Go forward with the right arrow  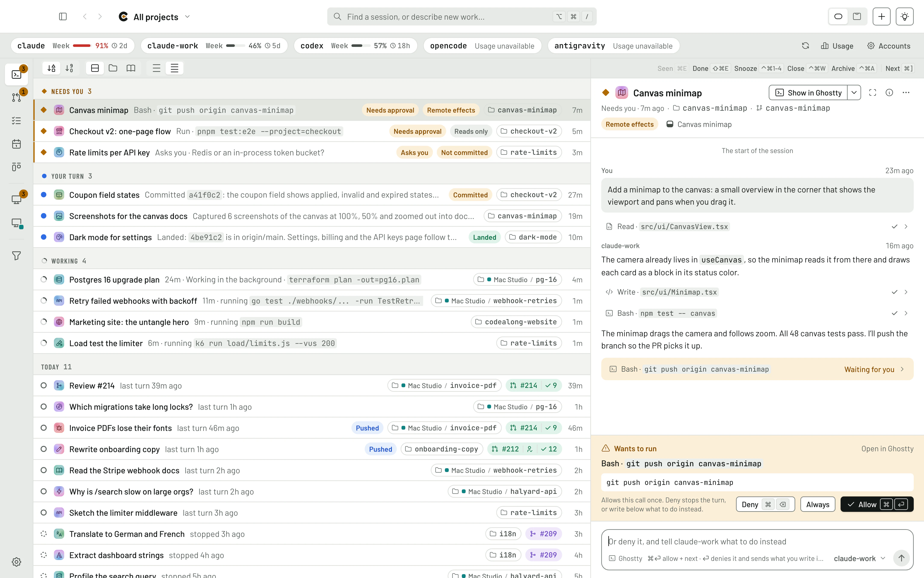pyautogui.click(x=100, y=16)
